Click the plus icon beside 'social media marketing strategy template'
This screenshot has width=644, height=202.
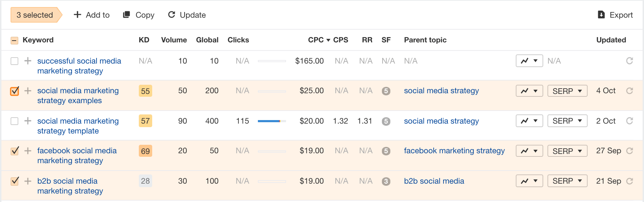point(28,121)
